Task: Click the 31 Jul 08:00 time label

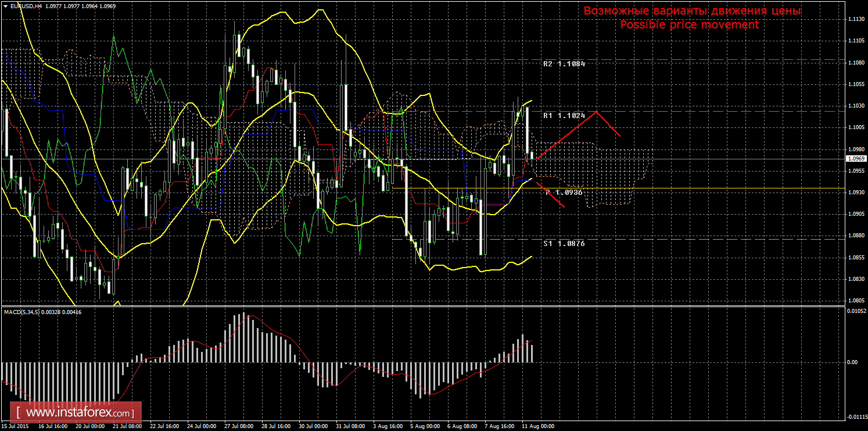Action: click(x=350, y=426)
